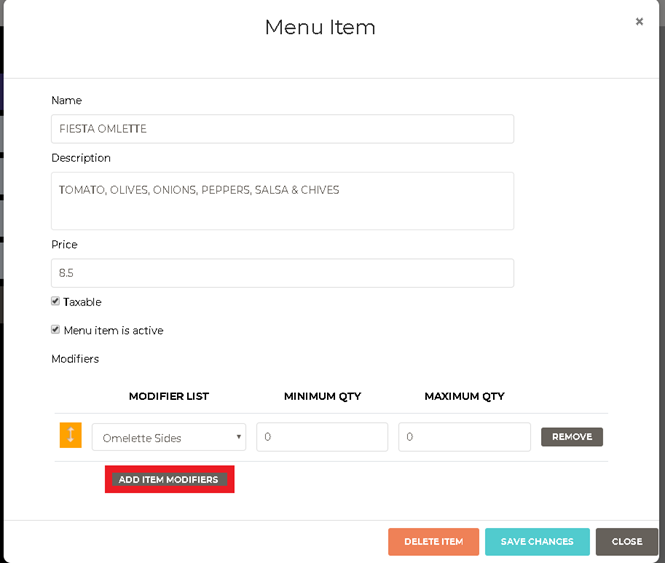Toggle the Taxable checkbox
Screen dimensions: 665x563
[56, 301]
